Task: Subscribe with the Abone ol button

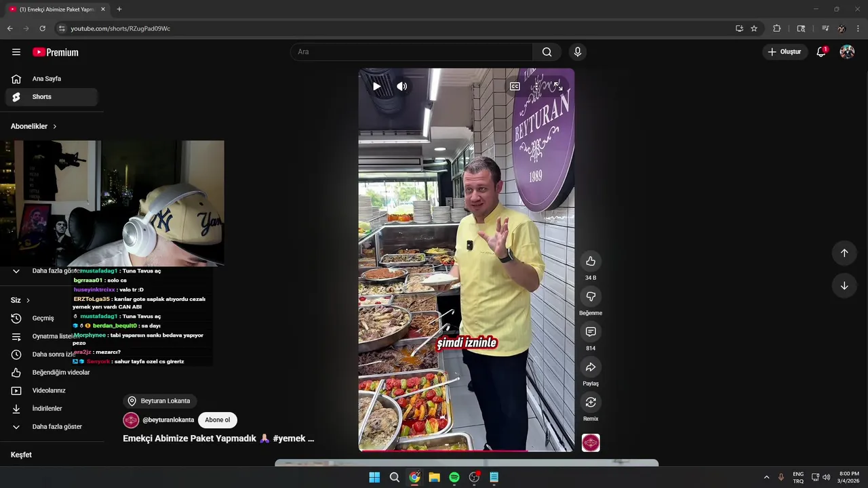Action: (x=218, y=420)
